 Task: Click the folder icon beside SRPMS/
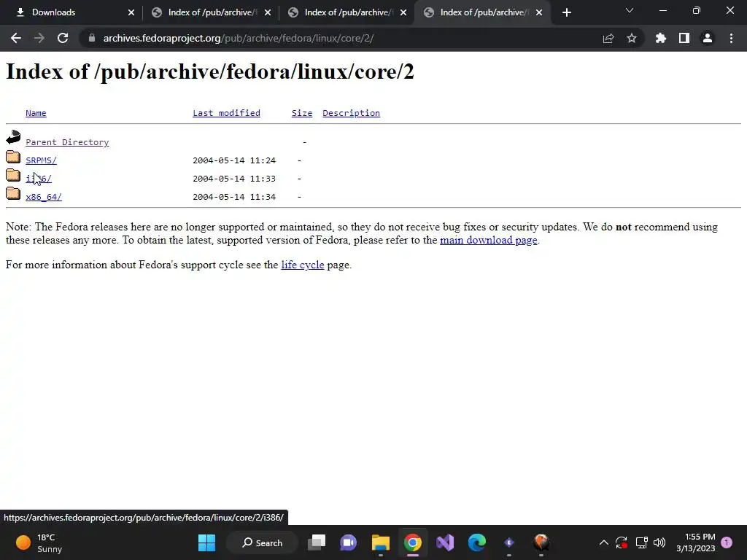pyautogui.click(x=13, y=157)
